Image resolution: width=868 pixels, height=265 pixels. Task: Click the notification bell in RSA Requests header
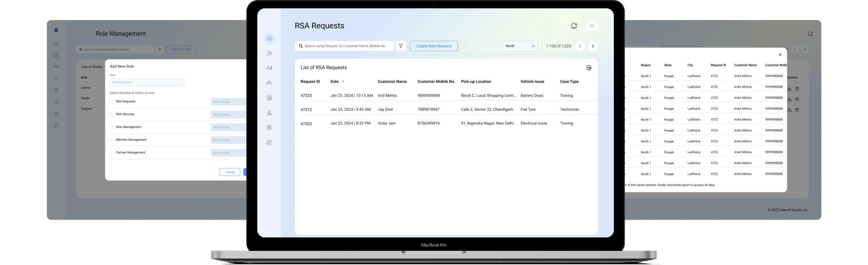coord(574,26)
